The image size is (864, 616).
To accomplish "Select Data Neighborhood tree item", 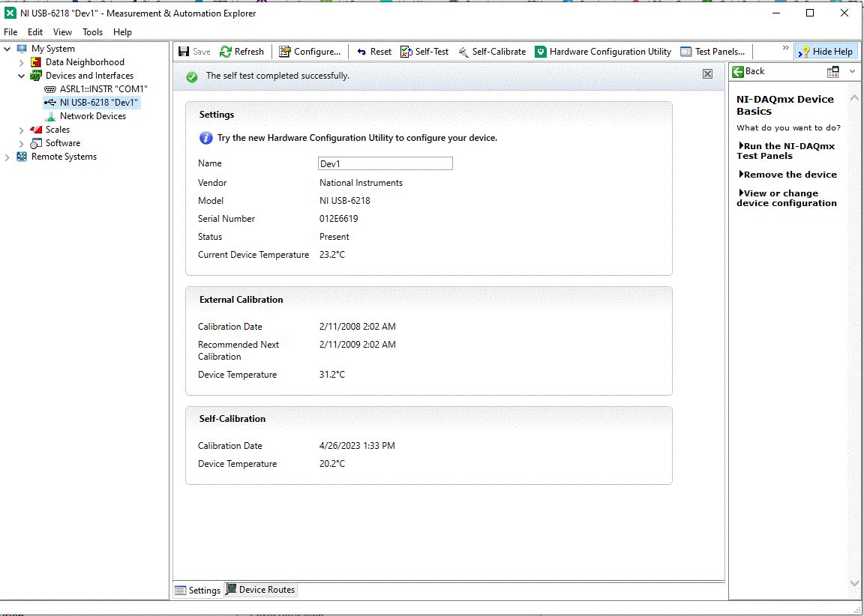I will [85, 62].
